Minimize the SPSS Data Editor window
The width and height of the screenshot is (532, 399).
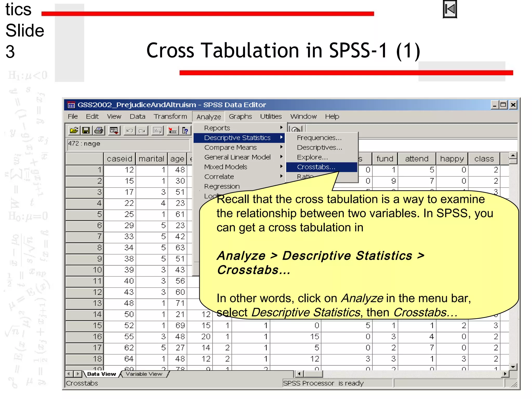(494, 105)
